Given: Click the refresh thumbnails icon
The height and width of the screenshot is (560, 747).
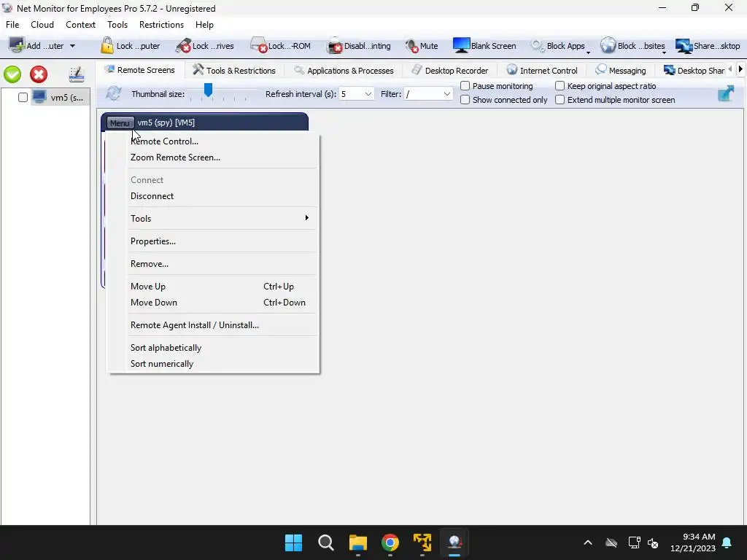Looking at the screenshot, I should point(113,93).
